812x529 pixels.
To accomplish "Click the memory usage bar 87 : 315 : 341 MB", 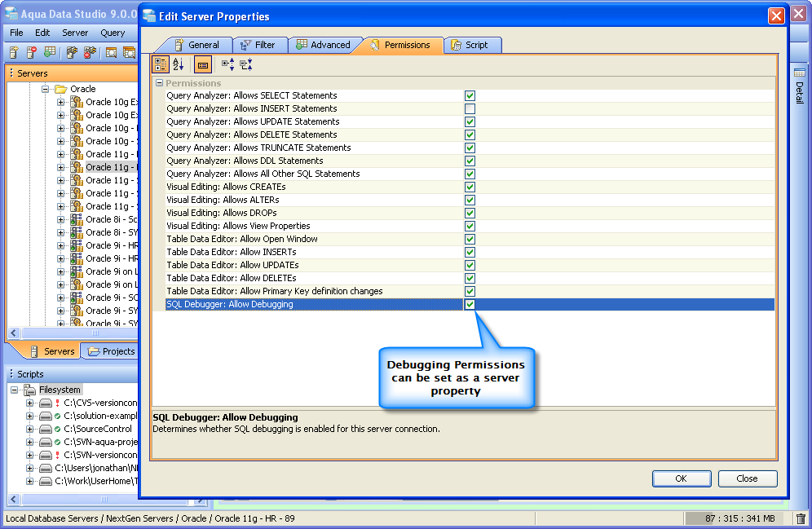I will (x=736, y=518).
